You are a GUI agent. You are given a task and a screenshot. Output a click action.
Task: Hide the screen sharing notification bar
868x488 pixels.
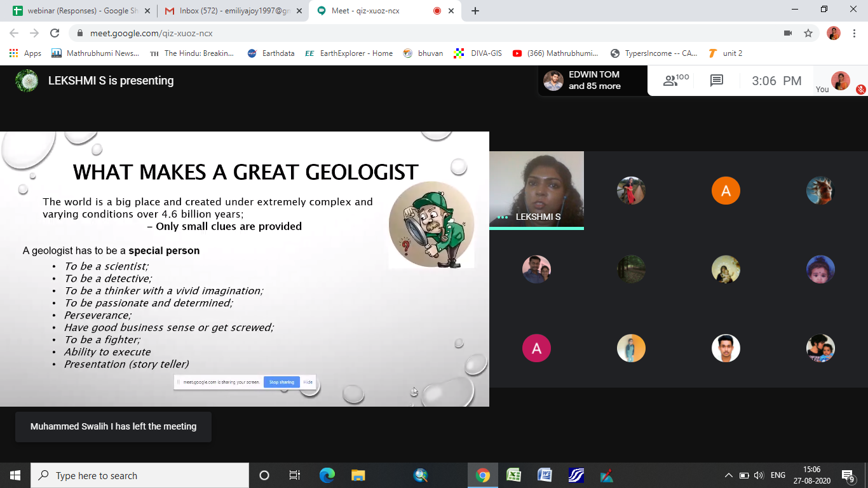coord(308,382)
